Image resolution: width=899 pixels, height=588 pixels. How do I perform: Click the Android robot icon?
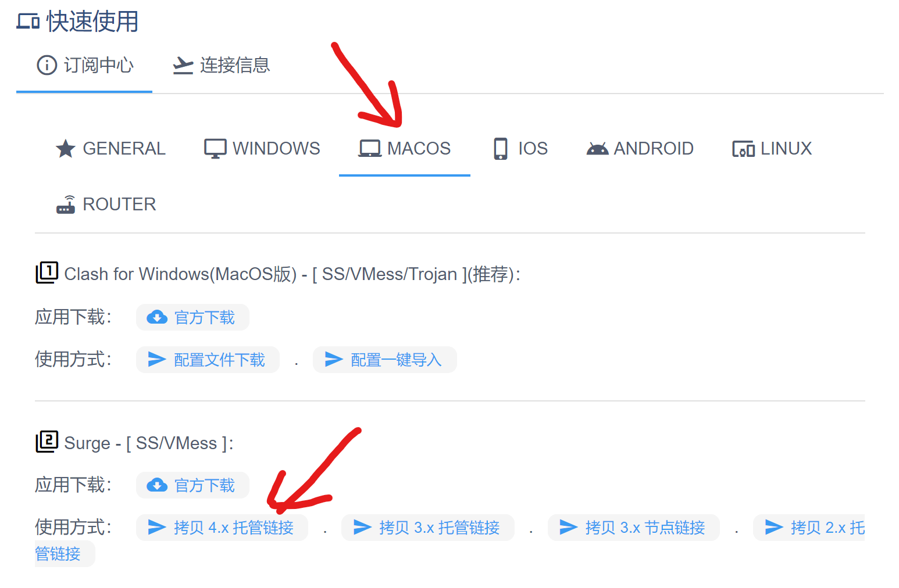pyautogui.click(x=597, y=149)
